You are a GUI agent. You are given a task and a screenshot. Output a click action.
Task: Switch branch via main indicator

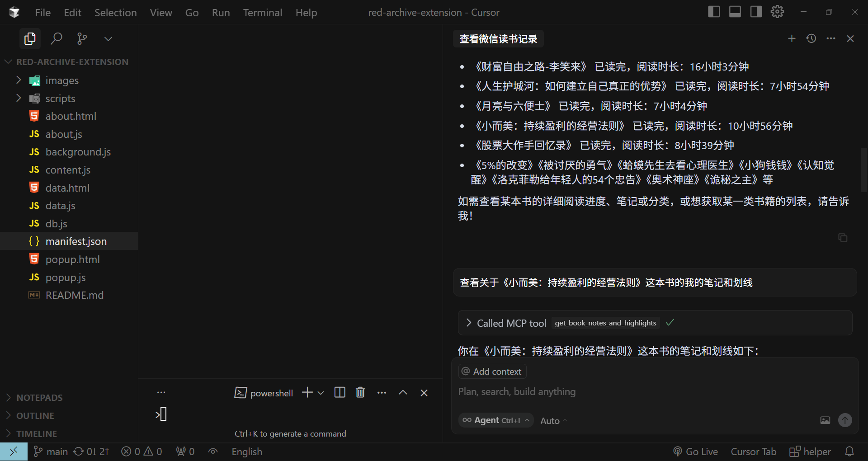[x=51, y=452]
